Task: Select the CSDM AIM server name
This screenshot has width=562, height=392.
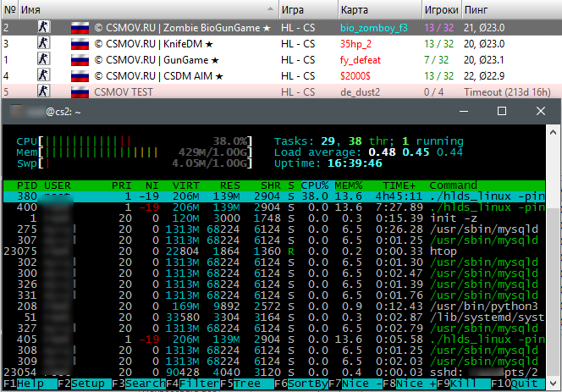Action: 159,76
